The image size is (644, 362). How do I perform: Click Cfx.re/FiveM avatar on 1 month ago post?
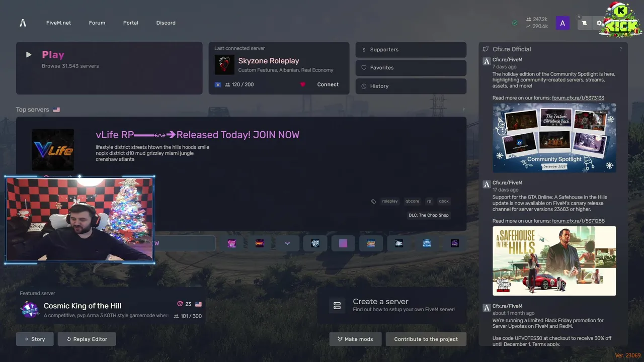point(487,308)
